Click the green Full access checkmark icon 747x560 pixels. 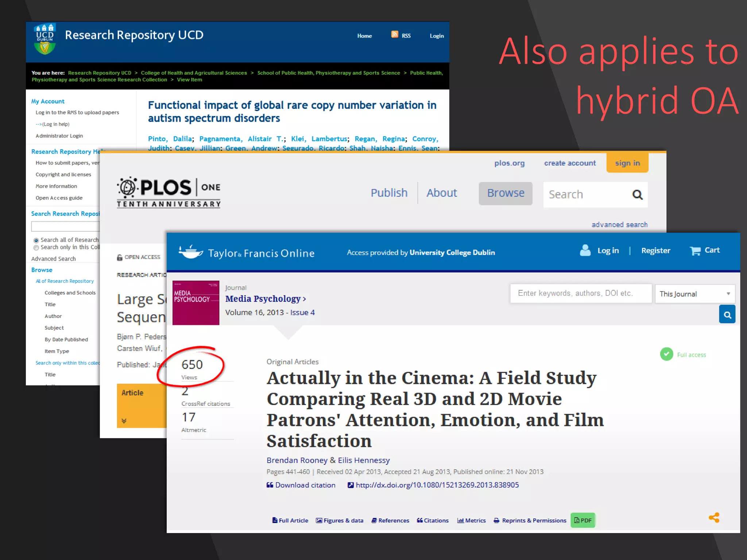(666, 354)
